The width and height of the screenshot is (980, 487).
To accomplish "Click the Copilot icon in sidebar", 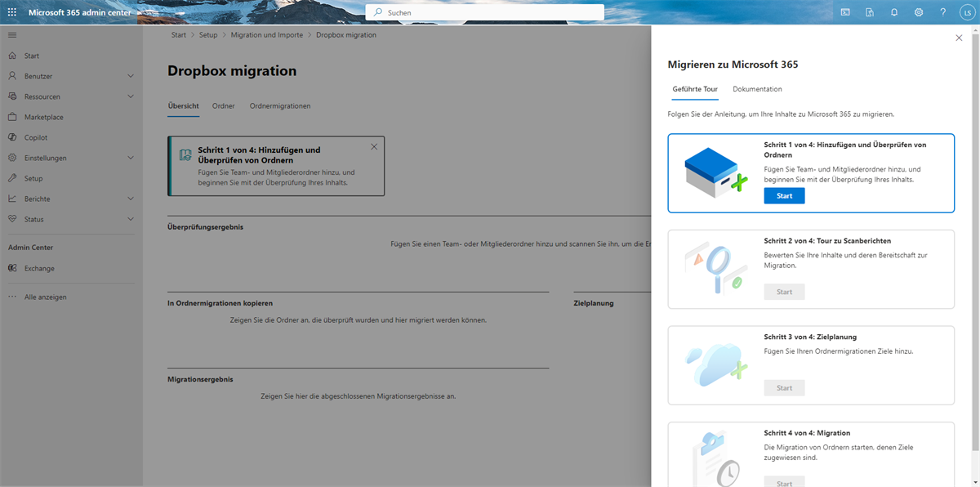I will coord(12,137).
